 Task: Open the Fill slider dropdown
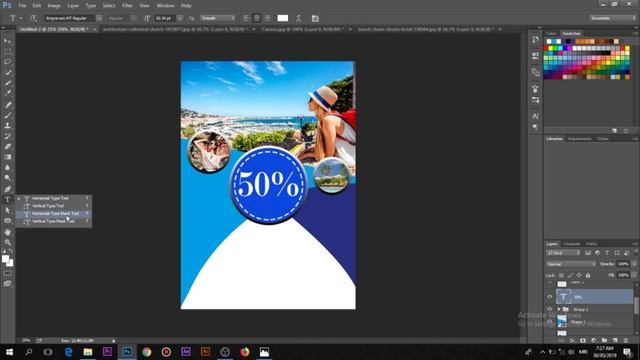tap(634, 275)
